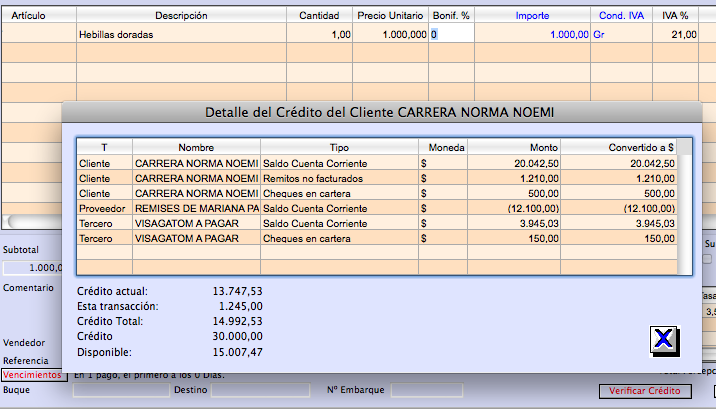This screenshot has height=409, width=716.
Task: Open the Vencimientos button
Action: pos(32,375)
